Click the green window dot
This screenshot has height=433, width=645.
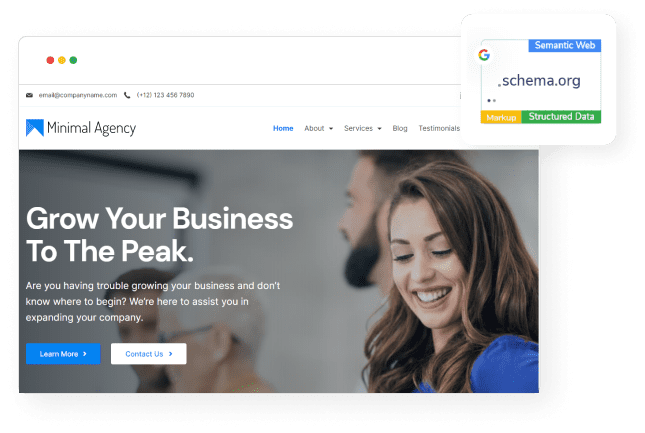pos(73,60)
